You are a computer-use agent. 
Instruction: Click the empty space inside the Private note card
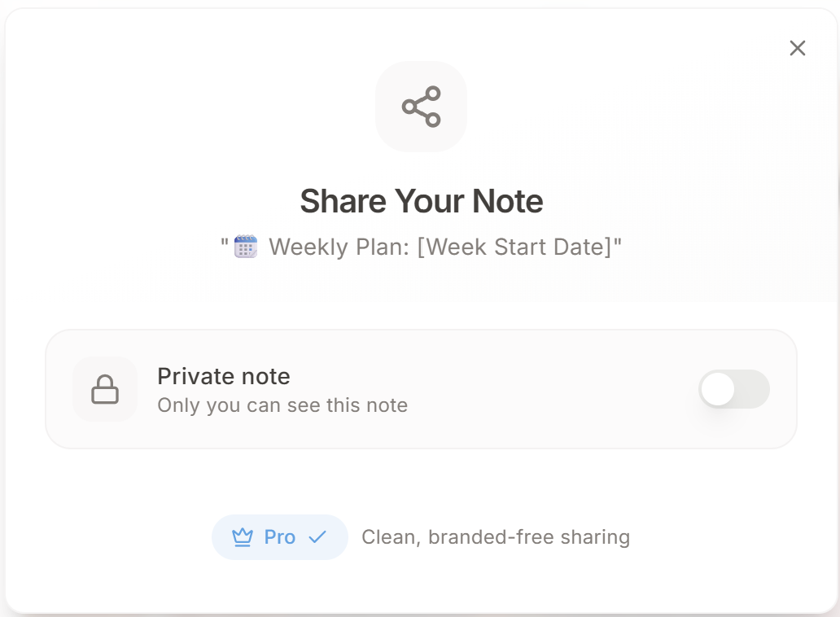[x=553, y=389]
